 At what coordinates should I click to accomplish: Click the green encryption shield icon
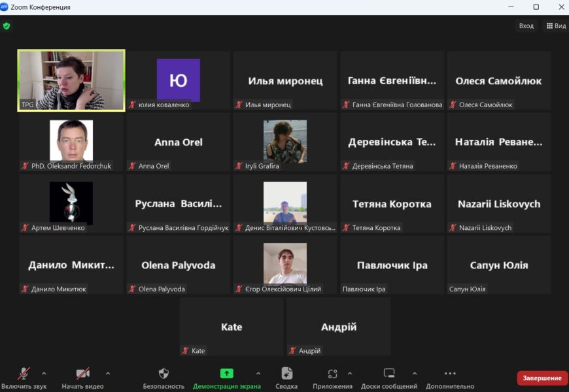tap(7, 26)
